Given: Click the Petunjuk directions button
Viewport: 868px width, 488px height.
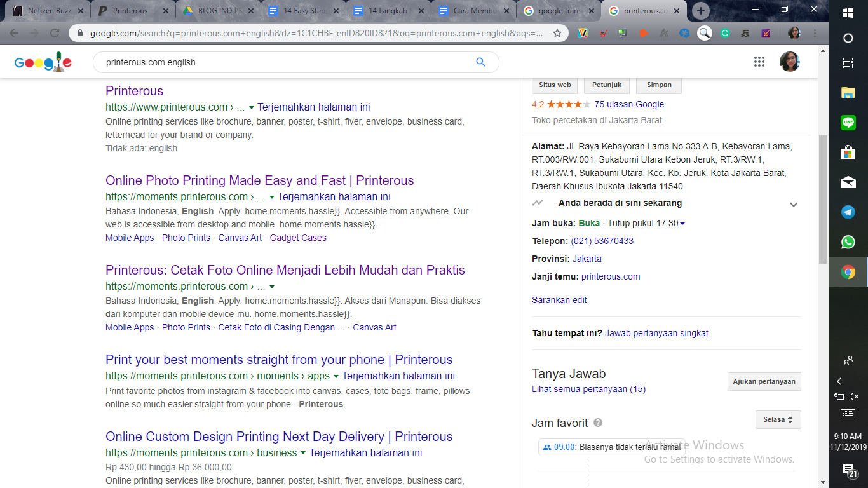Looking at the screenshot, I should (x=607, y=85).
